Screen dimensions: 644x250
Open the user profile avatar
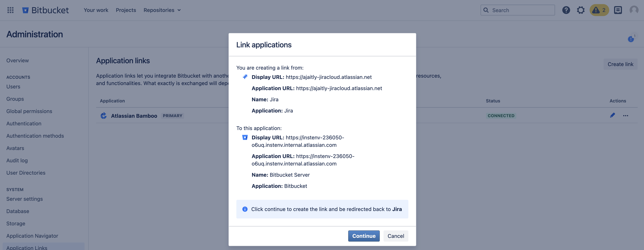tap(634, 10)
